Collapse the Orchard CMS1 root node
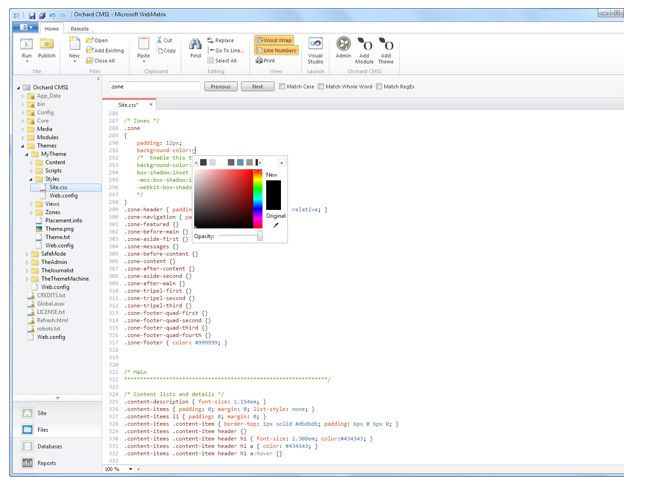The image size is (646, 486). coord(19,88)
